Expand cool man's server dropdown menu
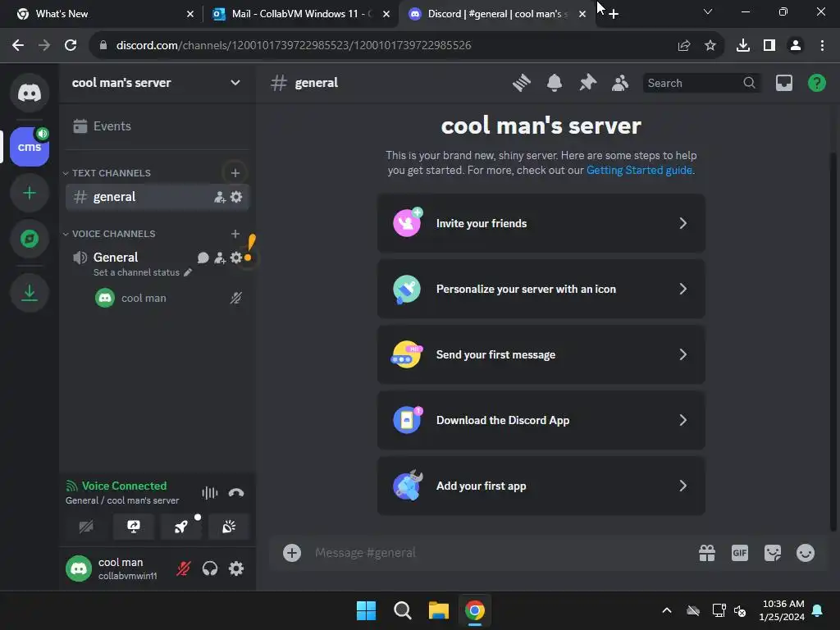 (x=235, y=83)
